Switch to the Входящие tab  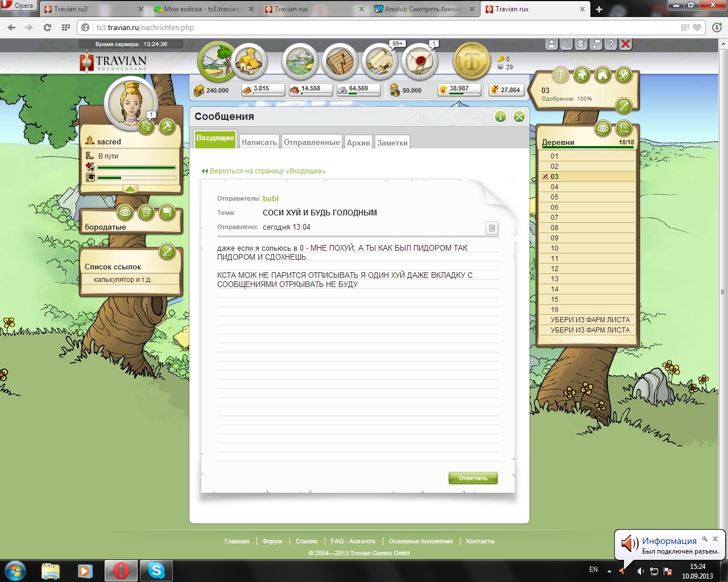215,138
